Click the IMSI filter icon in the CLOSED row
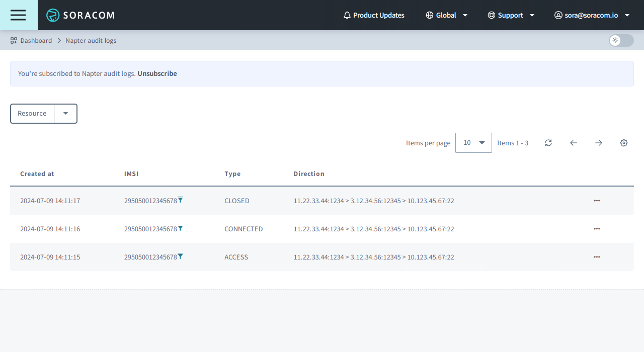This screenshot has width=644, height=352. coord(181,200)
